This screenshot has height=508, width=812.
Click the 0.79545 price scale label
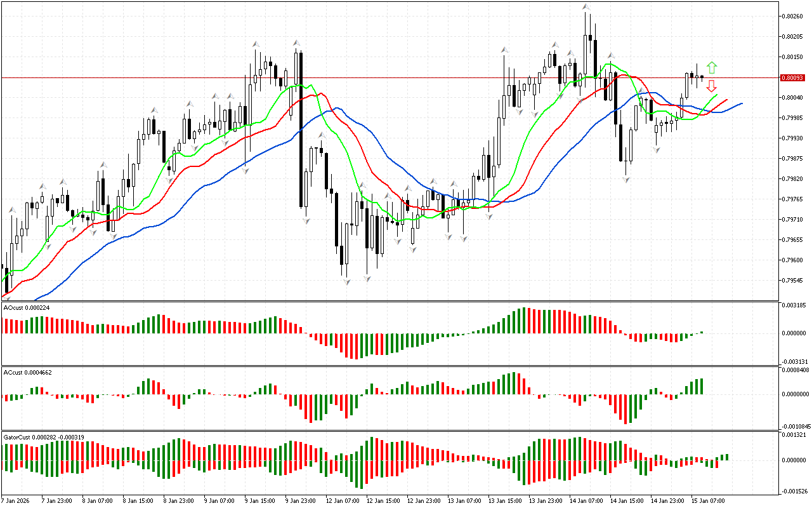click(x=794, y=281)
